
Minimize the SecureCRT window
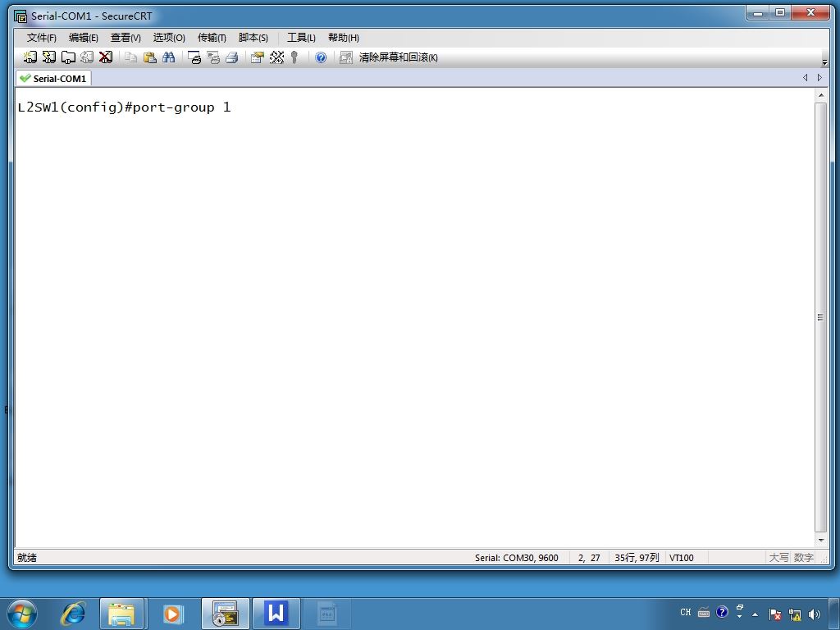(757, 13)
